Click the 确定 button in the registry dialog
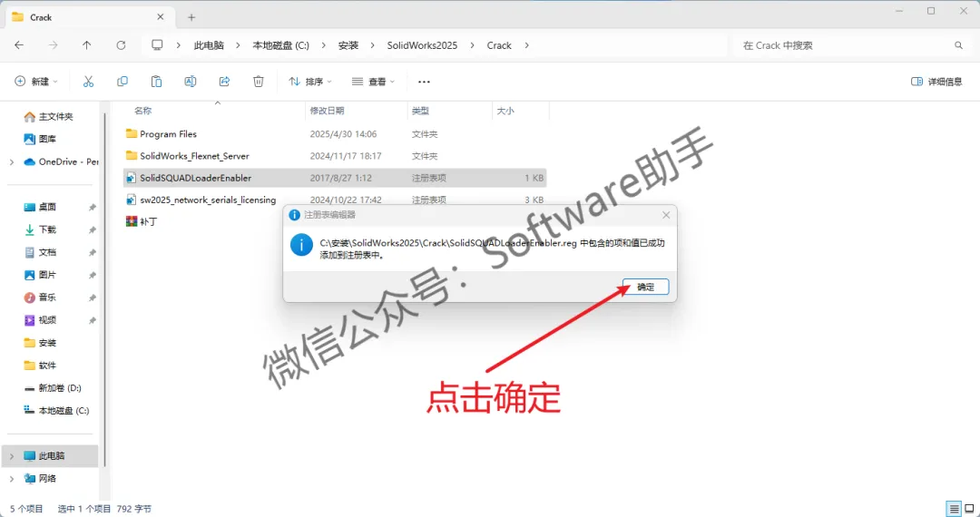 tap(646, 287)
